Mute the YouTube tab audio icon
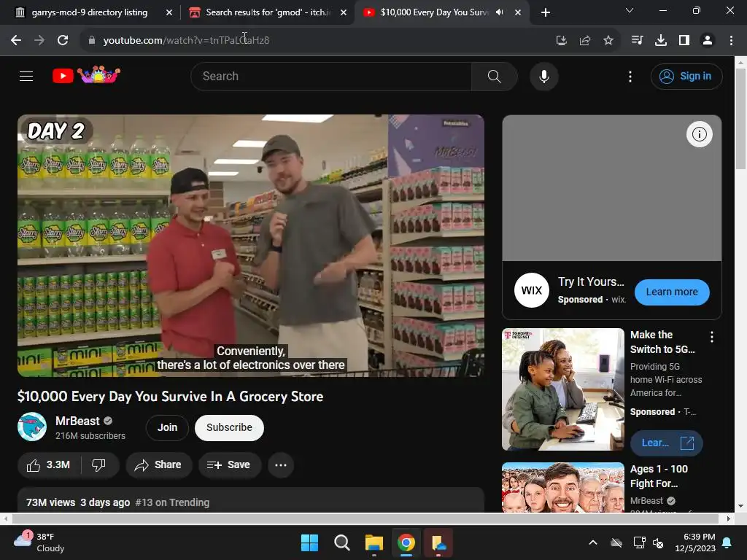The image size is (747, 560). pyautogui.click(x=499, y=12)
